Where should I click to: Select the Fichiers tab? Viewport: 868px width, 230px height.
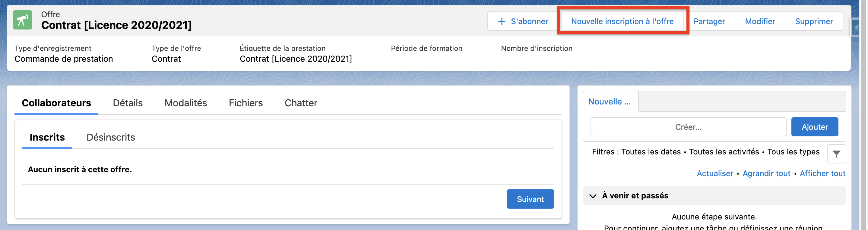[246, 103]
